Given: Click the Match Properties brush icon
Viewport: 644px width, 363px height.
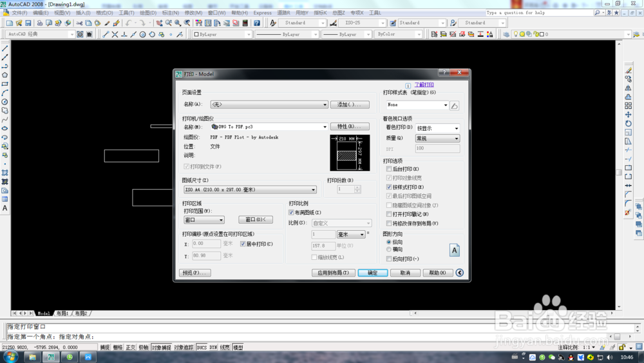Looking at the screenshot, I should pyautogui.click(x=107, y=23).
